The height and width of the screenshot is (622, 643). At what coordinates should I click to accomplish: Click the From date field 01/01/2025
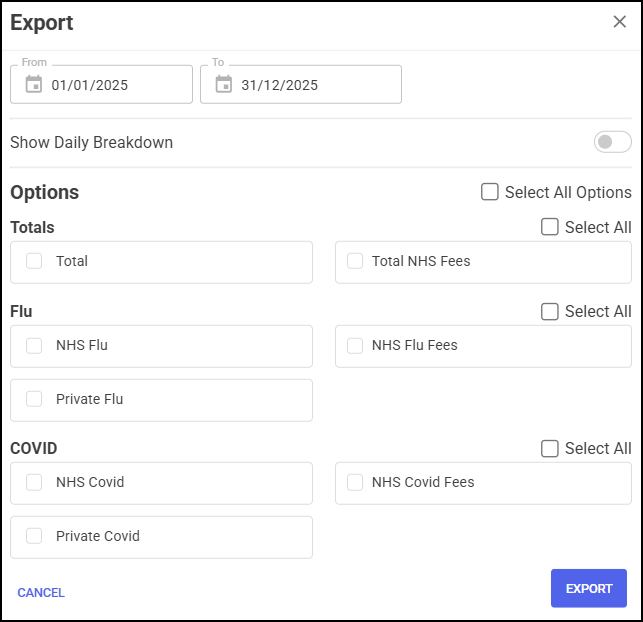click(110, 85)
